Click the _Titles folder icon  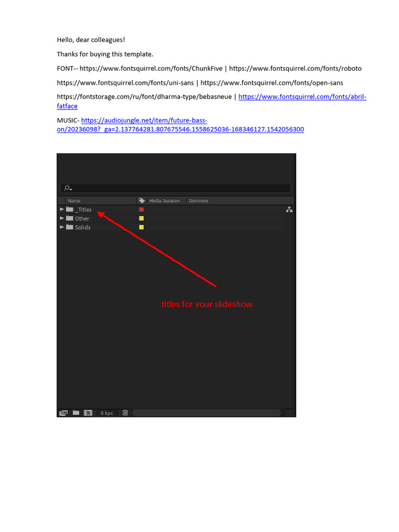pos(70,209)
